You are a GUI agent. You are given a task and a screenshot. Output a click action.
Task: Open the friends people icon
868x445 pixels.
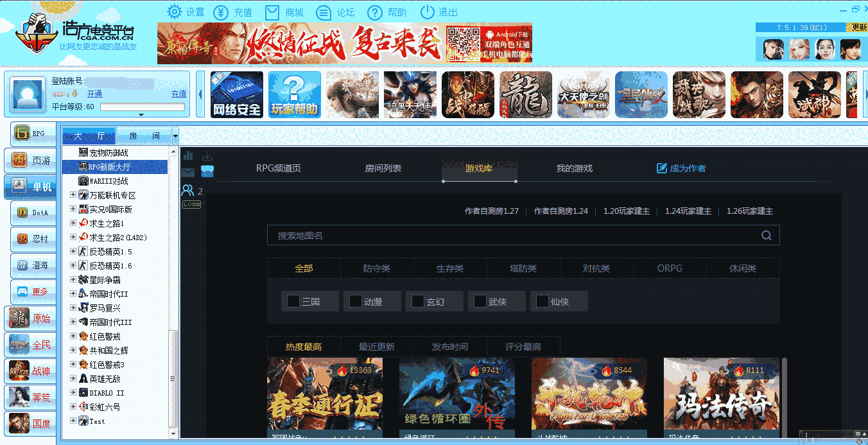[x=187, y=191]
